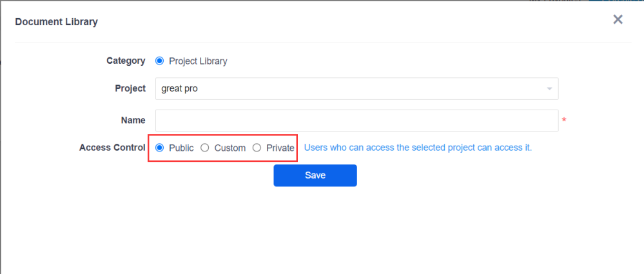Screen dimensions: 644x274
Task: Click the blue access control hint text
Action: pyautogui.click(x=418, y=148)
